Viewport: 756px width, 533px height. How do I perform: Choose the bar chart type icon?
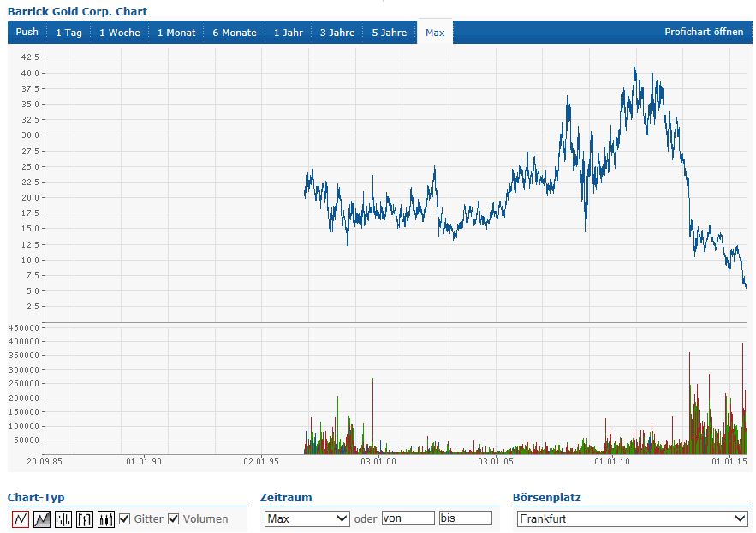coord(62,518)
